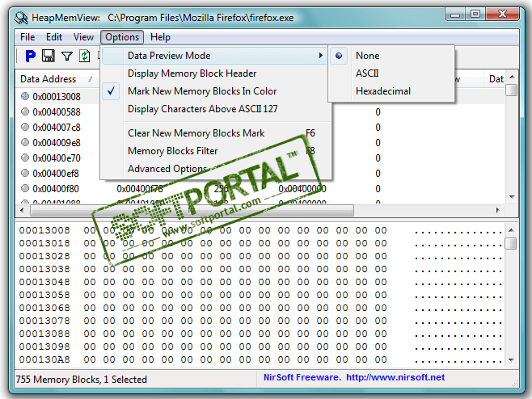Click hex offset 00013088

44,334
